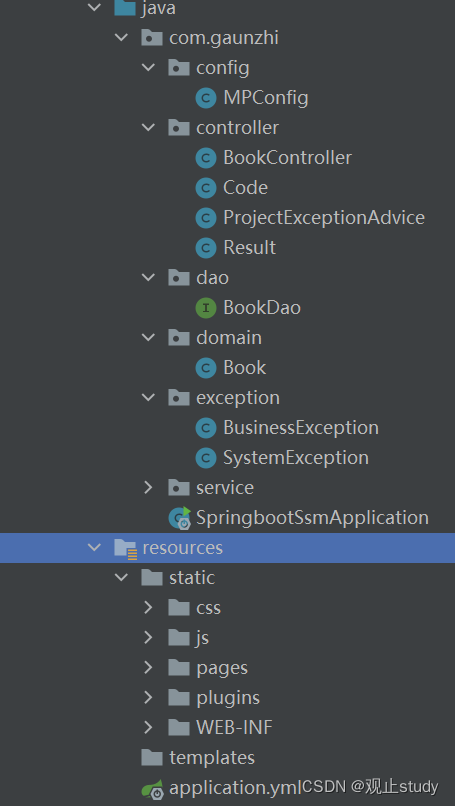This screenshot has width=455, height=806.
Task: Select the Result file name
Action: click(249, 248)
